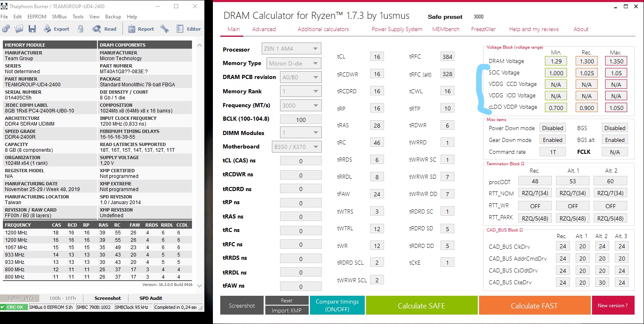Switch to the Power Supply System tab
644x324 pixels.
[397, 29]
